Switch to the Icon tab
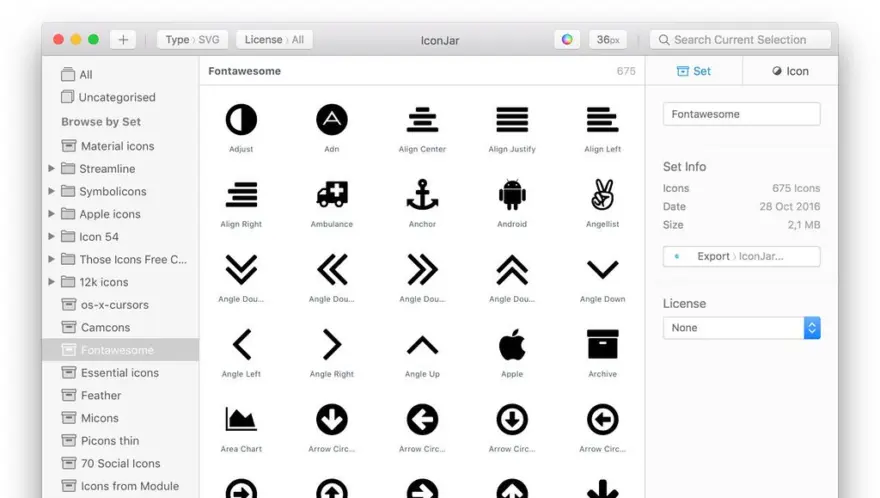 coord(790,71)
